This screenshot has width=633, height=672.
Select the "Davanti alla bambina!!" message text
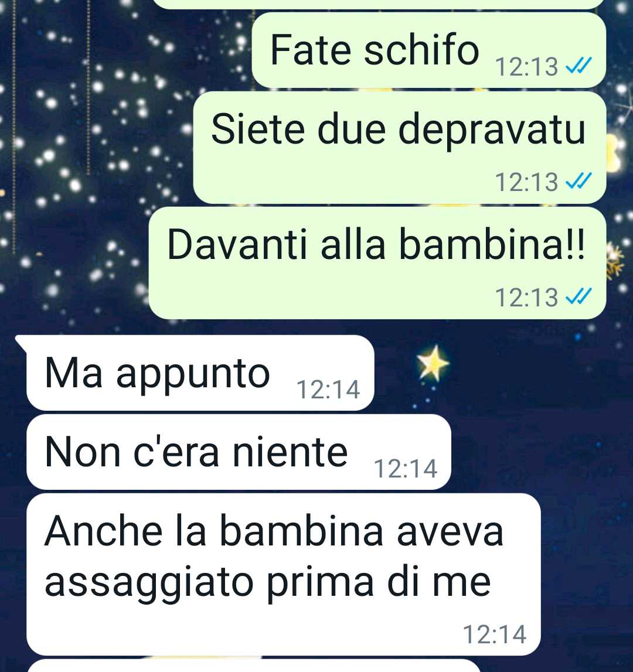[376, 244]
